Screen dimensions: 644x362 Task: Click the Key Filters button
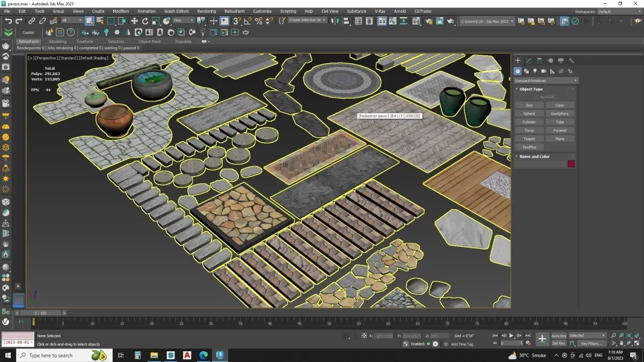591,343
